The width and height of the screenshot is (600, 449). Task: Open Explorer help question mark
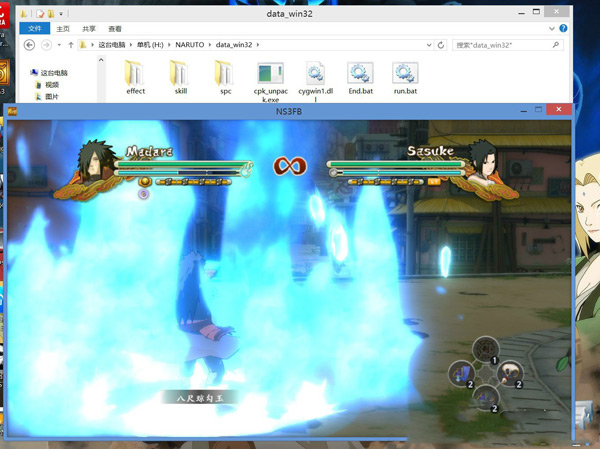coord(563,28)
